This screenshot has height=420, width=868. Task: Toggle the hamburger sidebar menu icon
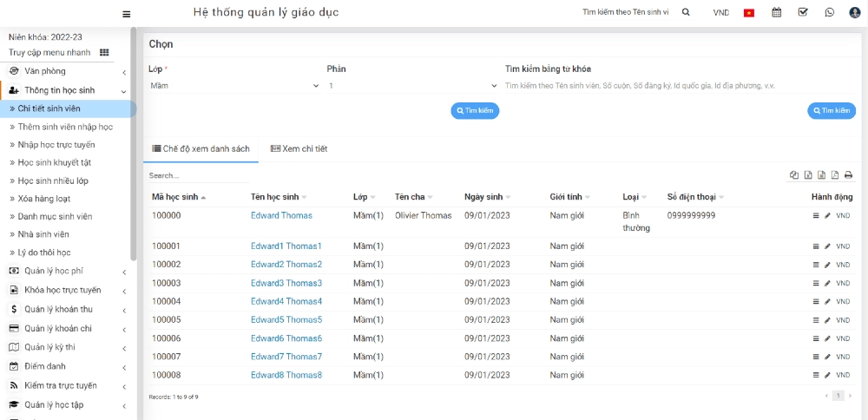tap(127, 13)
